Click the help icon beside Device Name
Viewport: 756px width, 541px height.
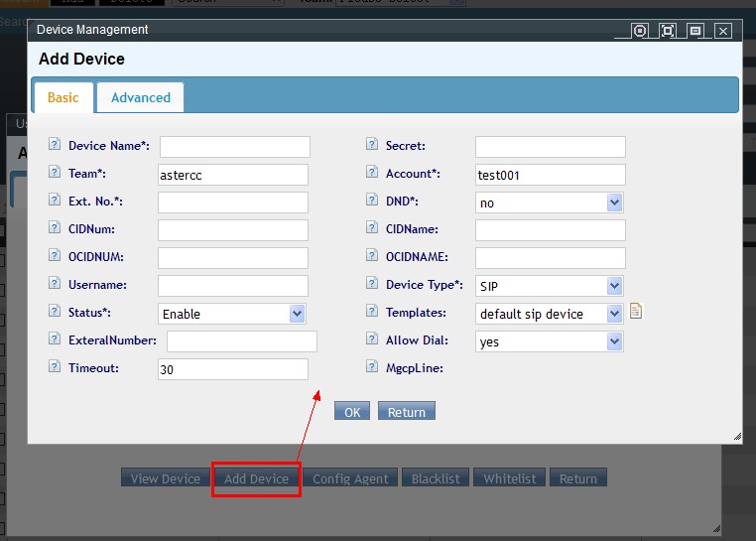pos(55,146)
